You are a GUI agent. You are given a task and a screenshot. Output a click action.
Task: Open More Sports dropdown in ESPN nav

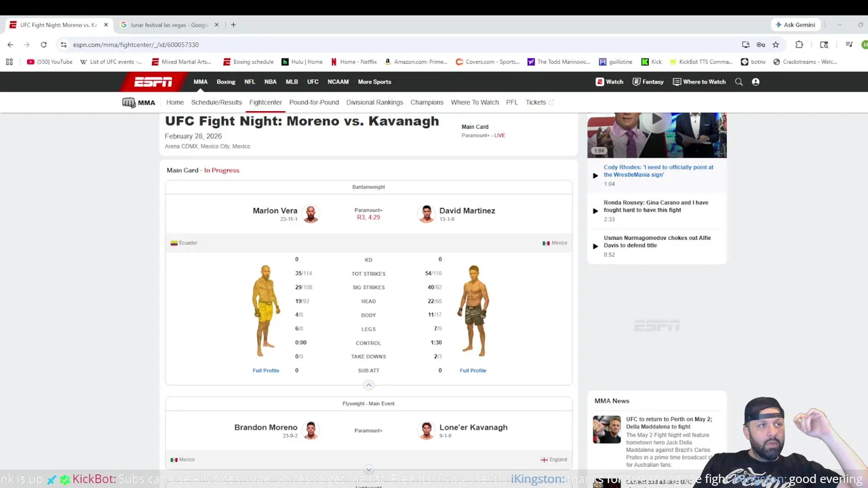(374, 82)
